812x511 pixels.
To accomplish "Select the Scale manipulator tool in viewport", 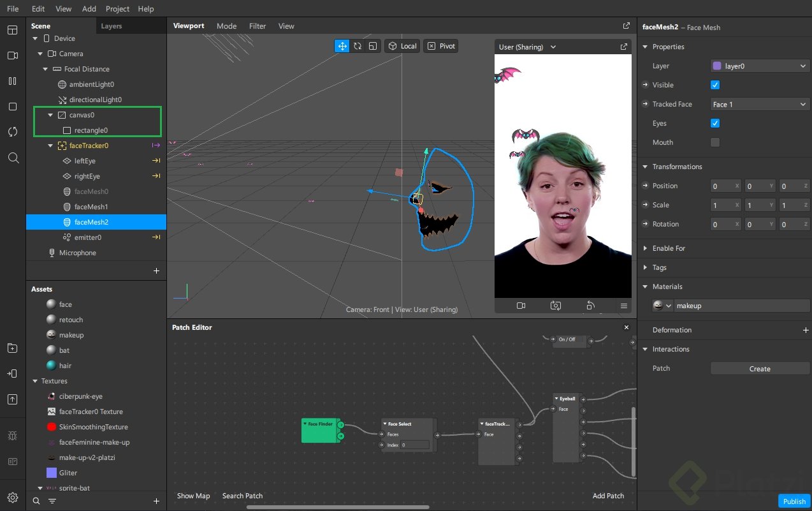I will click(373, 46).
